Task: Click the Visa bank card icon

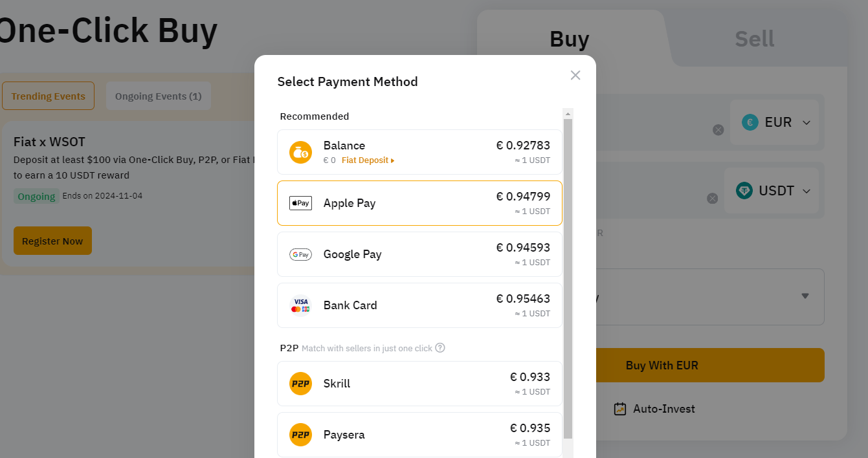Action: point(300,305)
